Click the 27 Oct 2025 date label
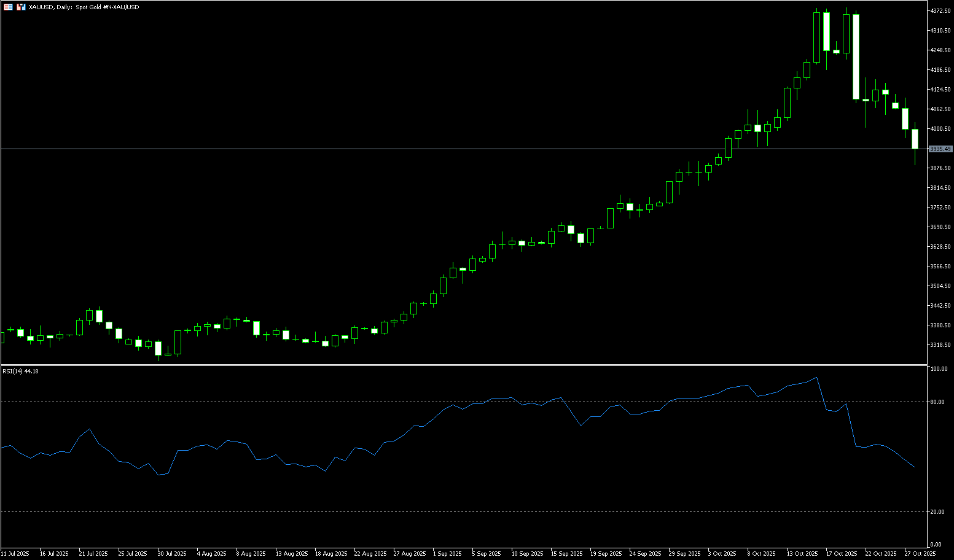The height and width of the screenshot is (560, 954). 920,554
